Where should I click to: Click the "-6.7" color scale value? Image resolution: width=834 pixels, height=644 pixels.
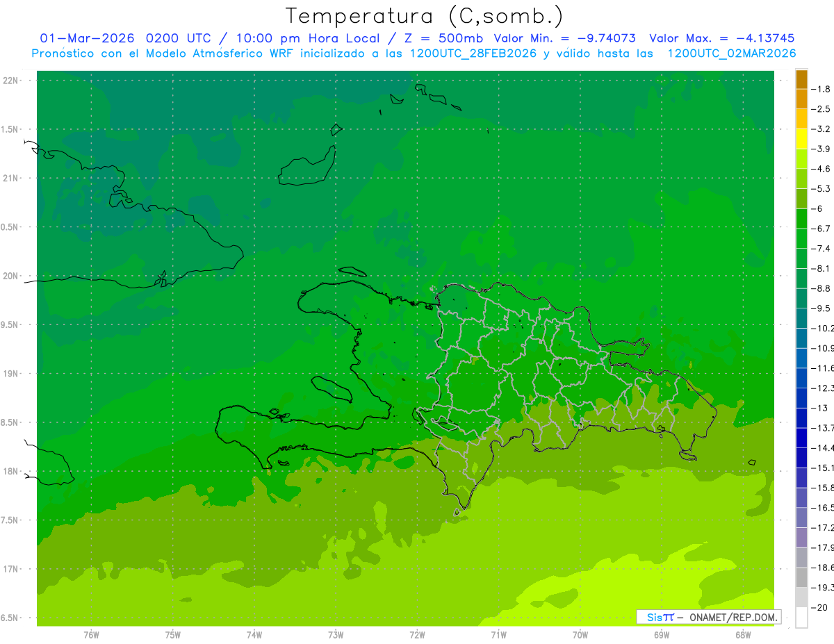tap(821, 229)
